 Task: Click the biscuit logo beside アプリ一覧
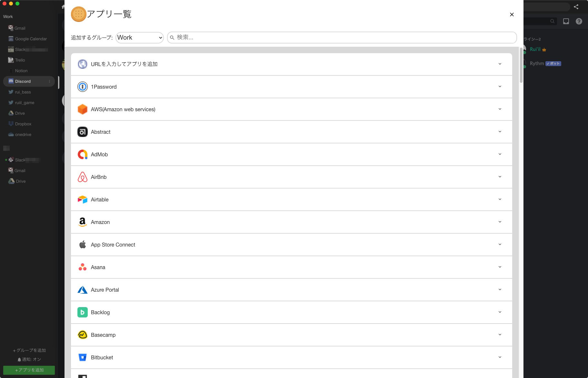point(78,14)
